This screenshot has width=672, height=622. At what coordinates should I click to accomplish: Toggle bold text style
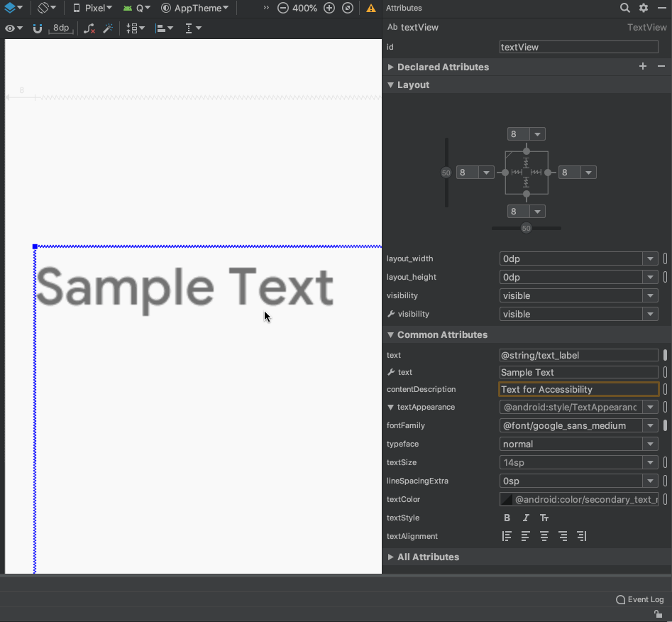click(507, 518)
